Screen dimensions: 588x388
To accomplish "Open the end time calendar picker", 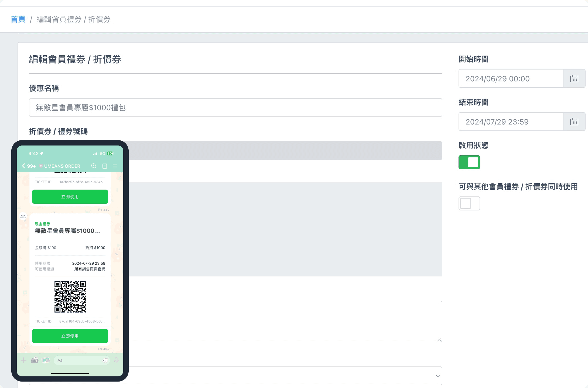I will (574, 122).
